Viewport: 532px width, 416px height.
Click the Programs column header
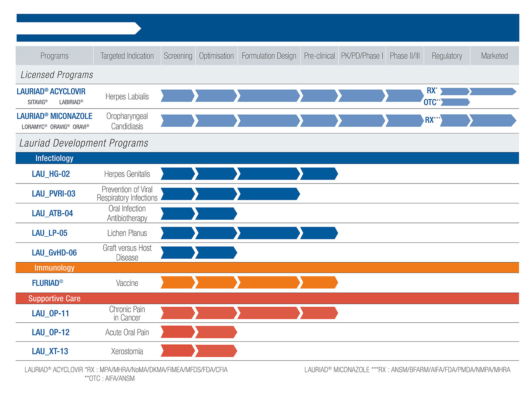tap(54, 56)
